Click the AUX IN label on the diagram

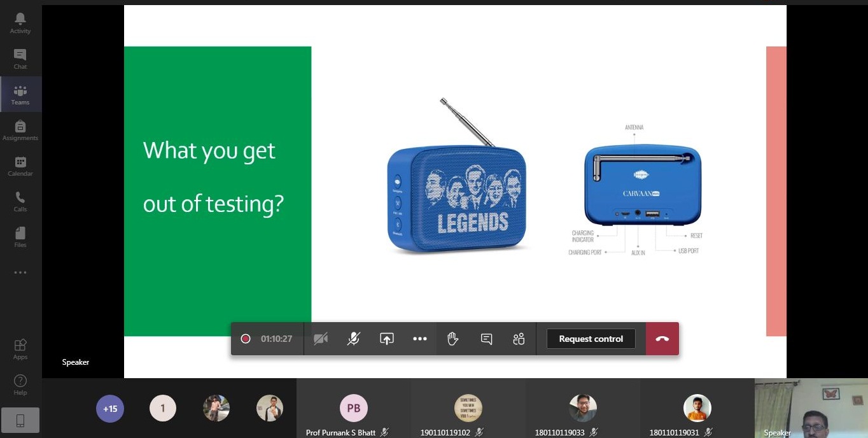638,253
